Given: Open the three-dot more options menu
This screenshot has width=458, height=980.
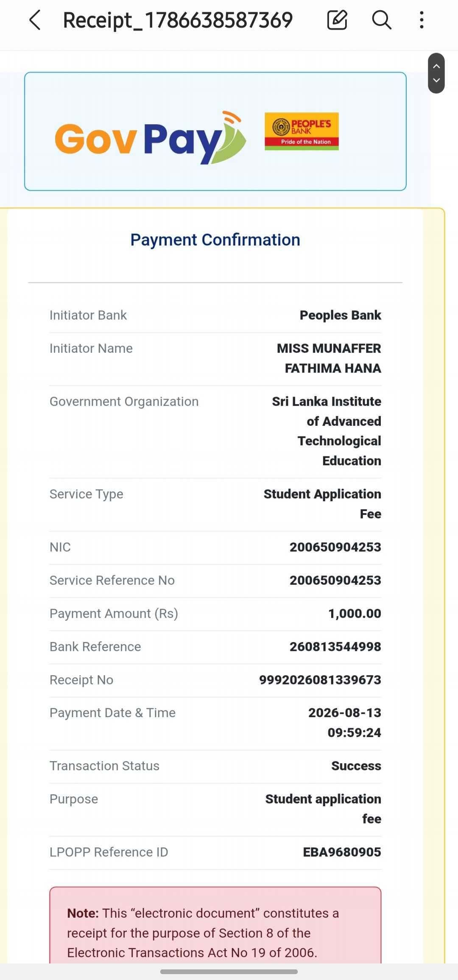Looking at the screenshot, I should click(x=422, y=20).
